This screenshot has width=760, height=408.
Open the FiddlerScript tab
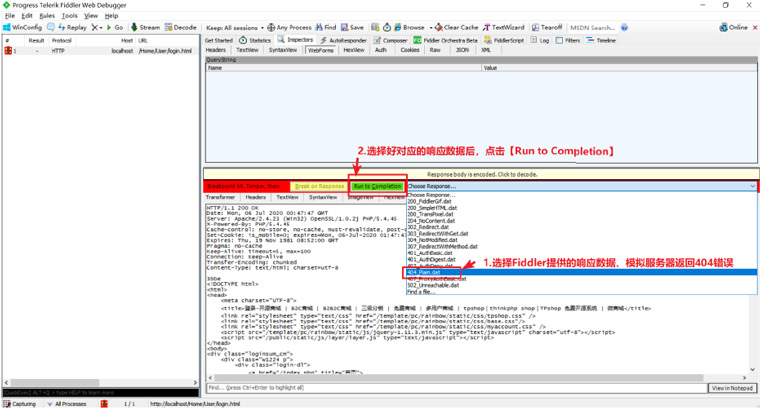pos(504,40)
